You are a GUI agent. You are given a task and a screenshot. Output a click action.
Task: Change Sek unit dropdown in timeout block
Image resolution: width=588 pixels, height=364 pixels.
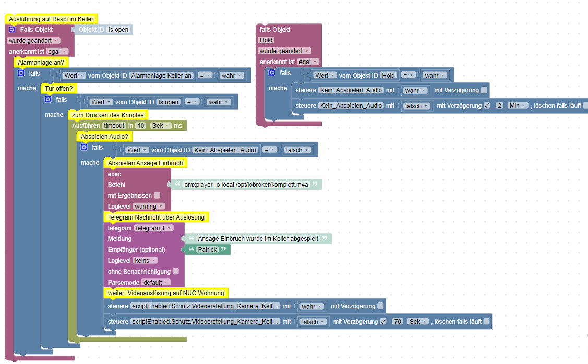pos(161,126)
